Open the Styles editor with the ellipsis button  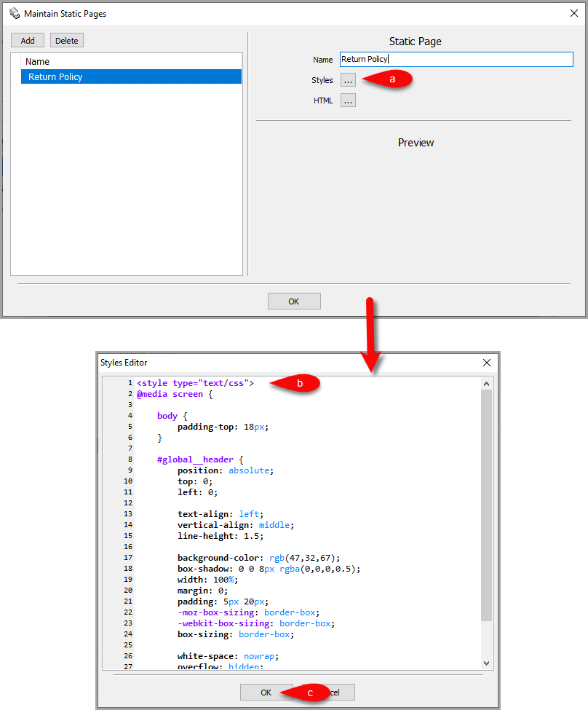click(x=348, y=79)
